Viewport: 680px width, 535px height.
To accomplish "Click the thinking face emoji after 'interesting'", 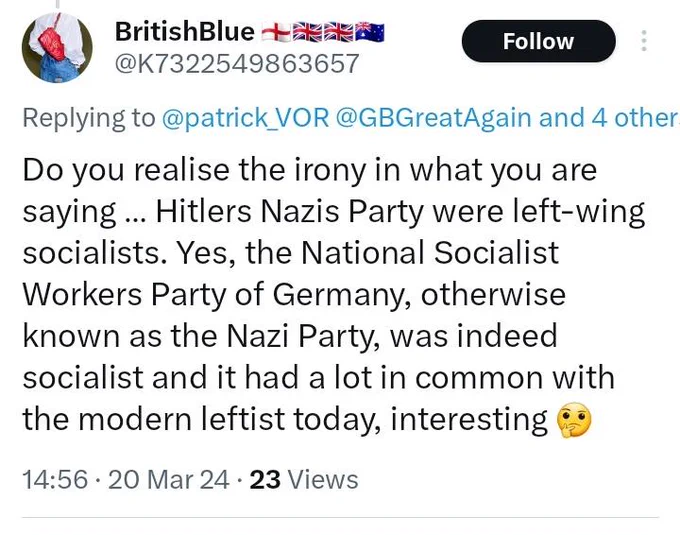I will tap(574, 420).
